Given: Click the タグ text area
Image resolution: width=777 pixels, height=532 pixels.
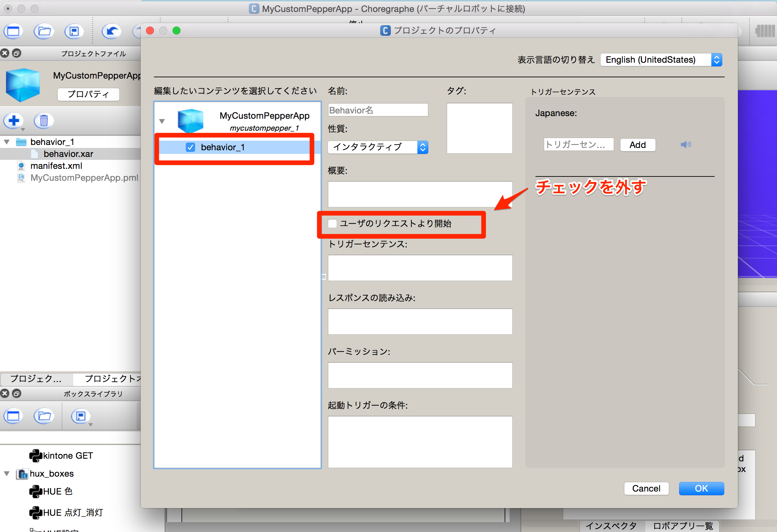Looking at the screenshot, I should [479, 128].
